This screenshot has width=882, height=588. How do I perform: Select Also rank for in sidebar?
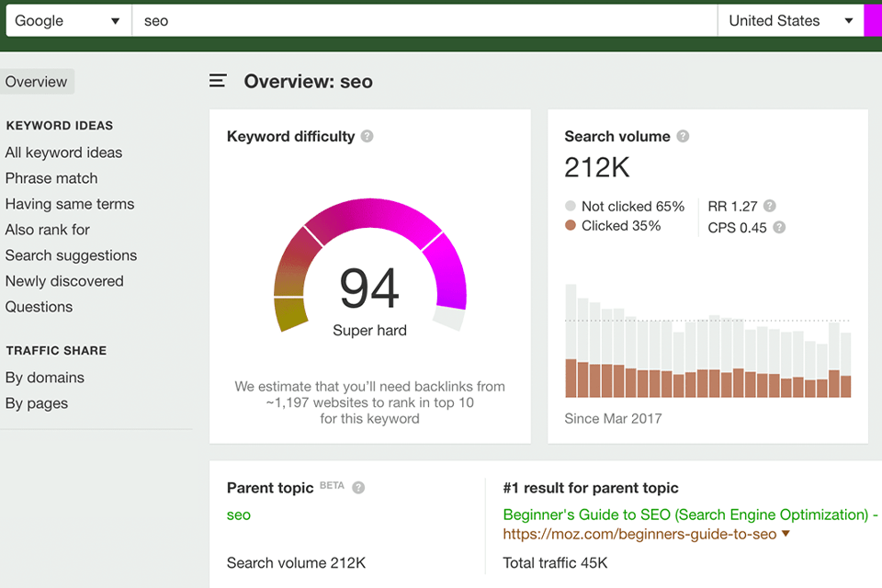click(48, 230)
